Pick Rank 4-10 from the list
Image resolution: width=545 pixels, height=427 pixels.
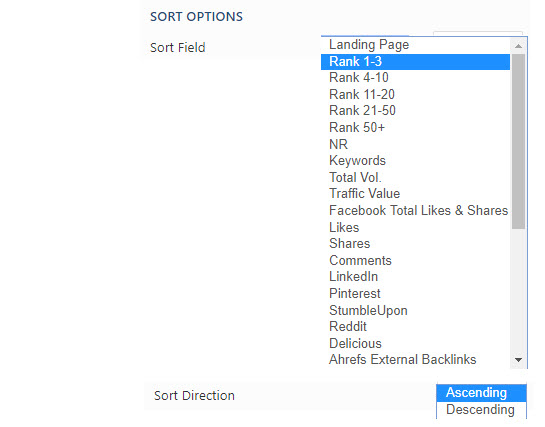(415, 78)
